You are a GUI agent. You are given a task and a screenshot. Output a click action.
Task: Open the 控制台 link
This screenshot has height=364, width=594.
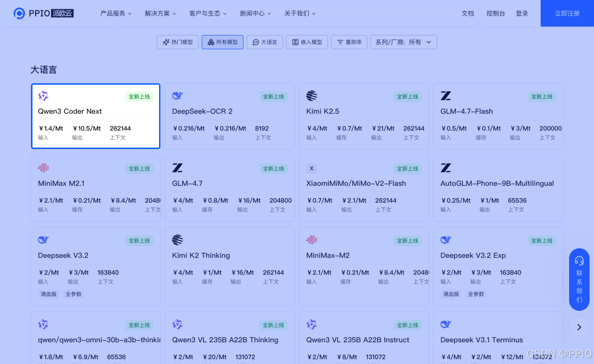pos(496,13)
